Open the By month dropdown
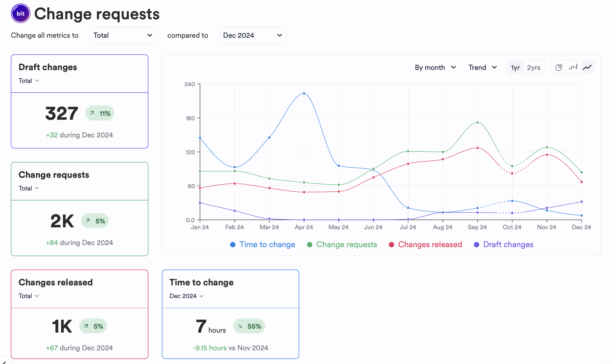 (x=435, y=68)
